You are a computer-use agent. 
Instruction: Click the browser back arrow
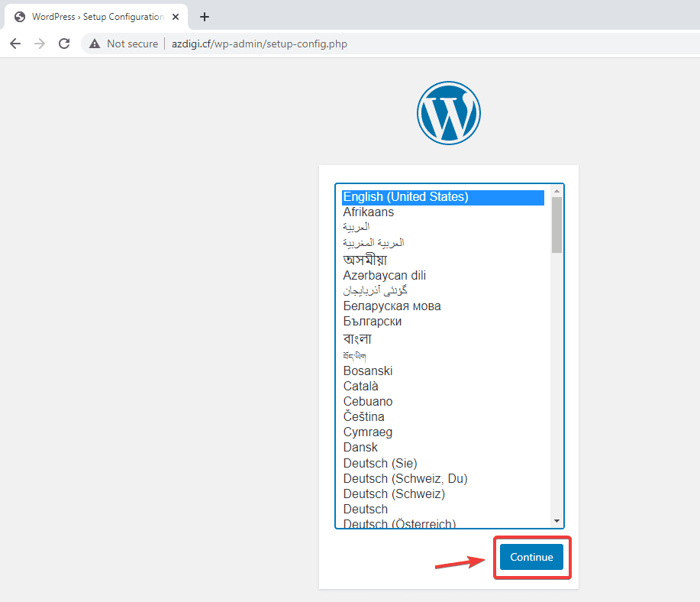(15, 44)
